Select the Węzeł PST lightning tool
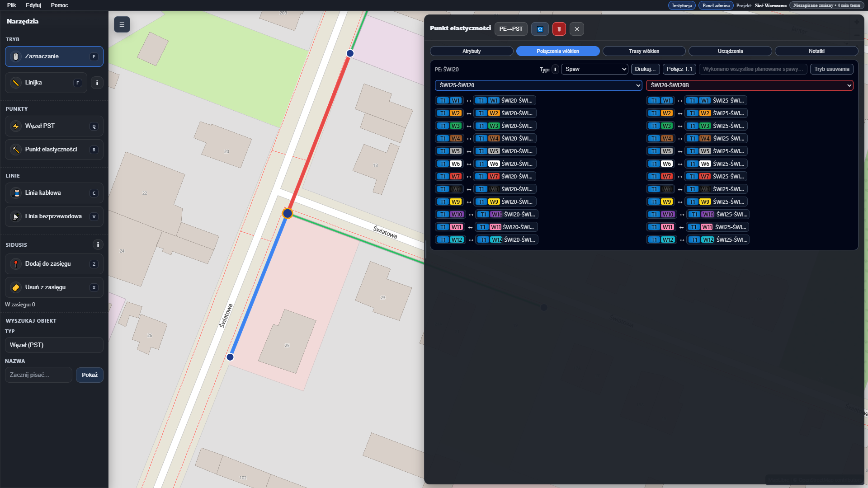 coord(54,126)
